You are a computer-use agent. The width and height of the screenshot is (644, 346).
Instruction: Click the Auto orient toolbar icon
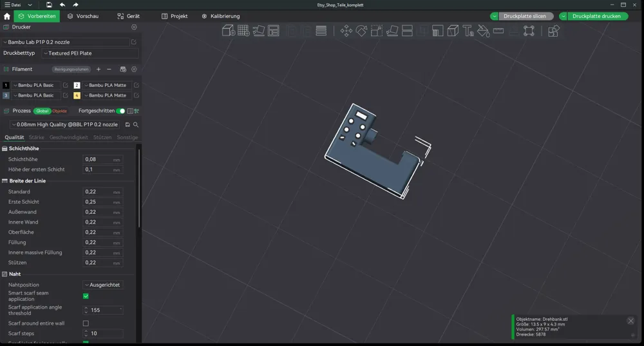coord(258,31)
